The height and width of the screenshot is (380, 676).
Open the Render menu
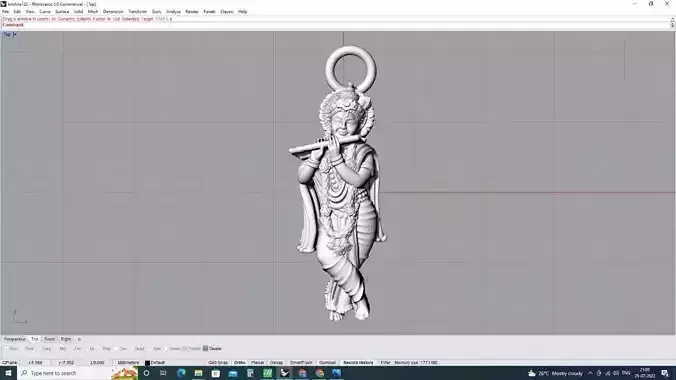192,12
